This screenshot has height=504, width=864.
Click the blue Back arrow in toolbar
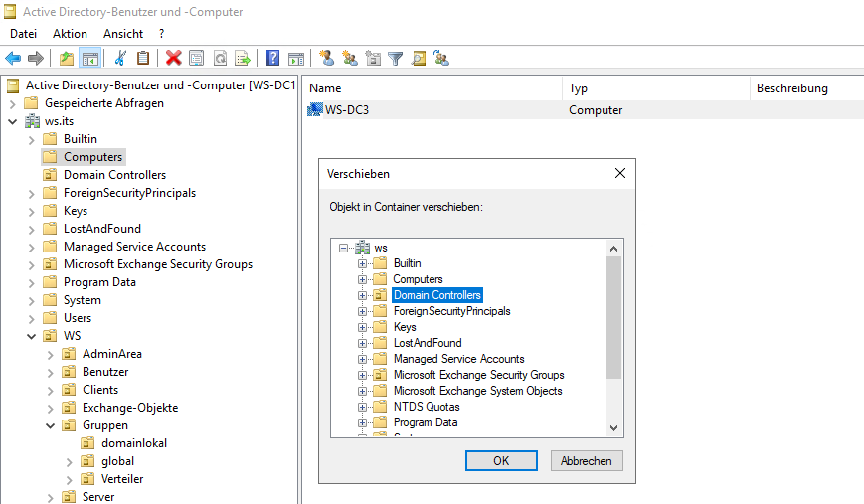pos(13,58)
